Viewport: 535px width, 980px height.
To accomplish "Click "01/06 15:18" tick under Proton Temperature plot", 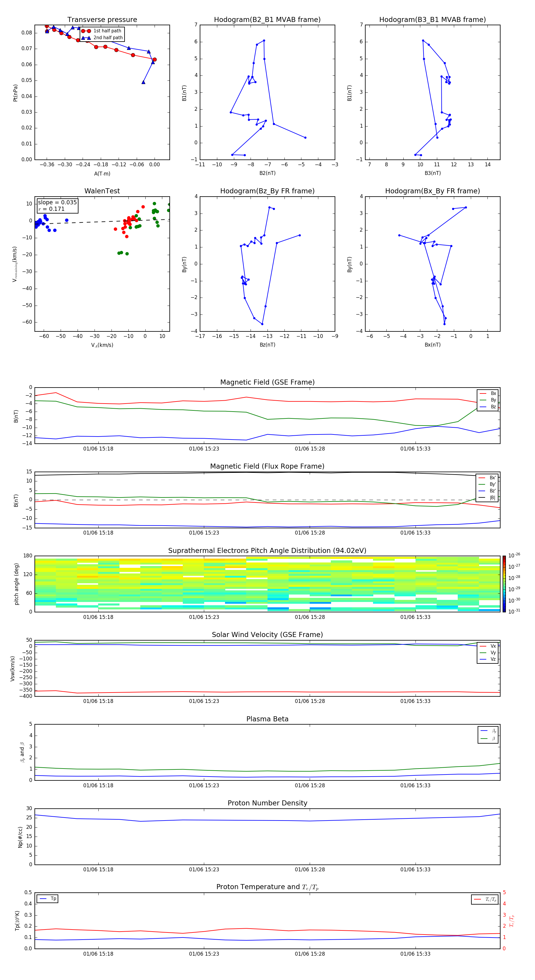I will point(98,954).
